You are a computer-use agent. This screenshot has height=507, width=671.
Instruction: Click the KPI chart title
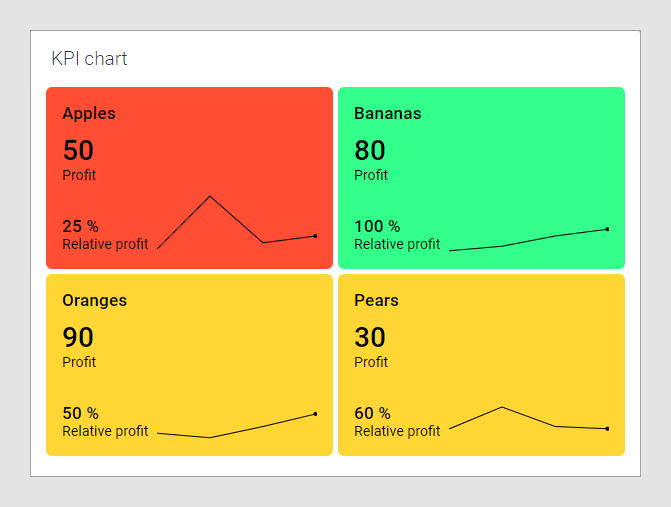tap(89, 59)
